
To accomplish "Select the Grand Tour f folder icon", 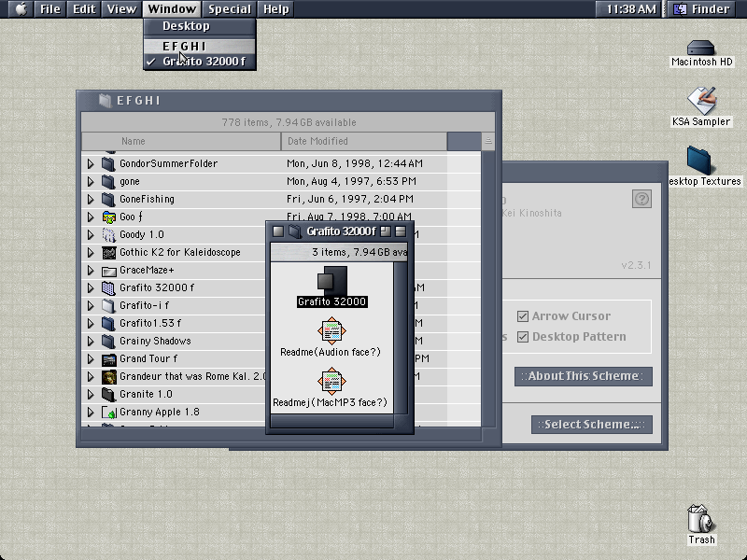I will 108,359.
